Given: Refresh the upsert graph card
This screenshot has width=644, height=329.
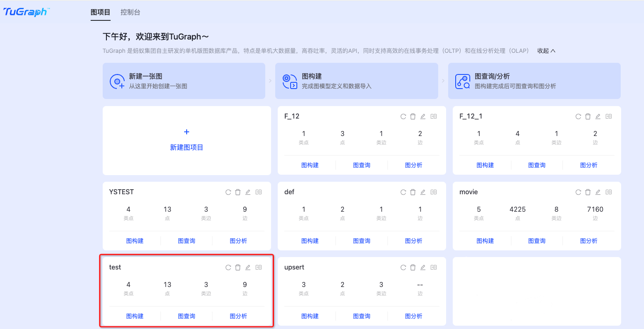Looking at the screenshot, I should coord(403,267).
